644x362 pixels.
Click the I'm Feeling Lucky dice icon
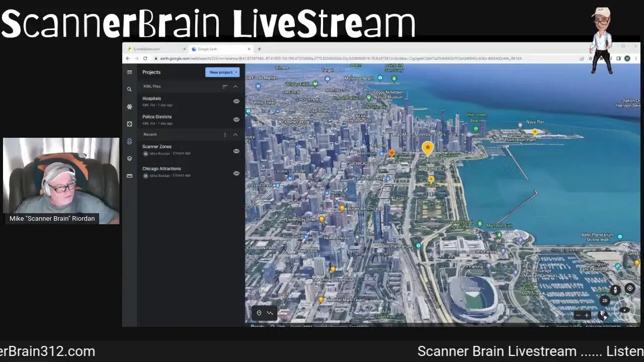(x=129, y=124)
